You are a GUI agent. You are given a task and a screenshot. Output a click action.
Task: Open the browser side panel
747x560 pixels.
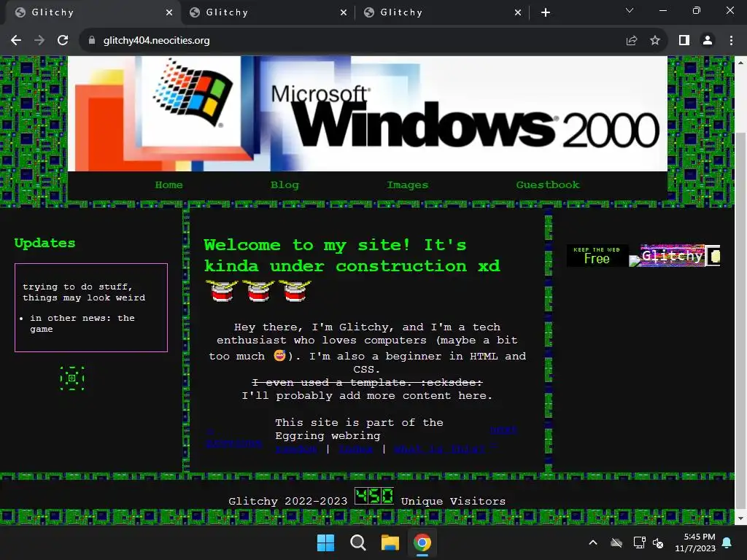[684, 41]
